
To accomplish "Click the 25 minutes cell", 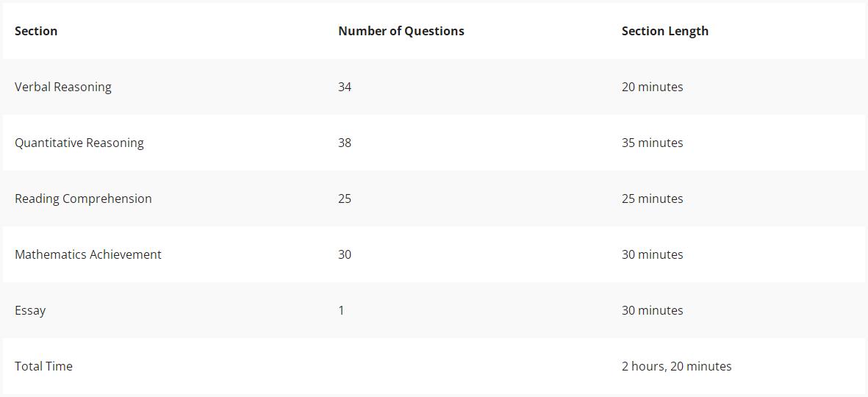I will tap(652, 198).
